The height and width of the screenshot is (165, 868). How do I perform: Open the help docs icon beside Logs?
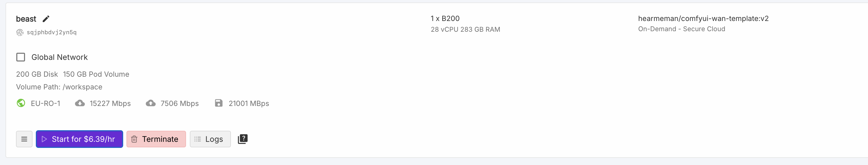(242, 139)
